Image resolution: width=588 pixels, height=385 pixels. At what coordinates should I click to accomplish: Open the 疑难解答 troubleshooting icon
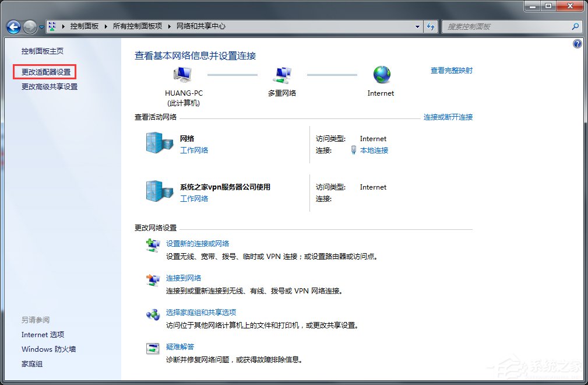[x=153, y=349]
